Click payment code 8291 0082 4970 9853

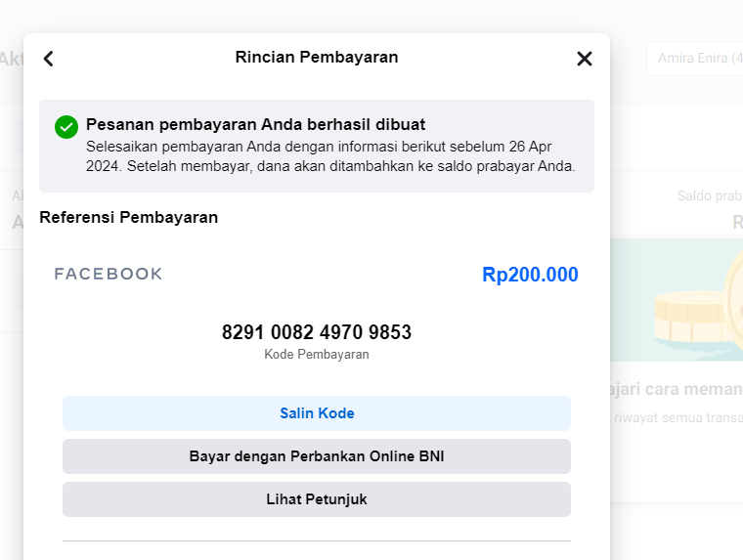point(317,332)
